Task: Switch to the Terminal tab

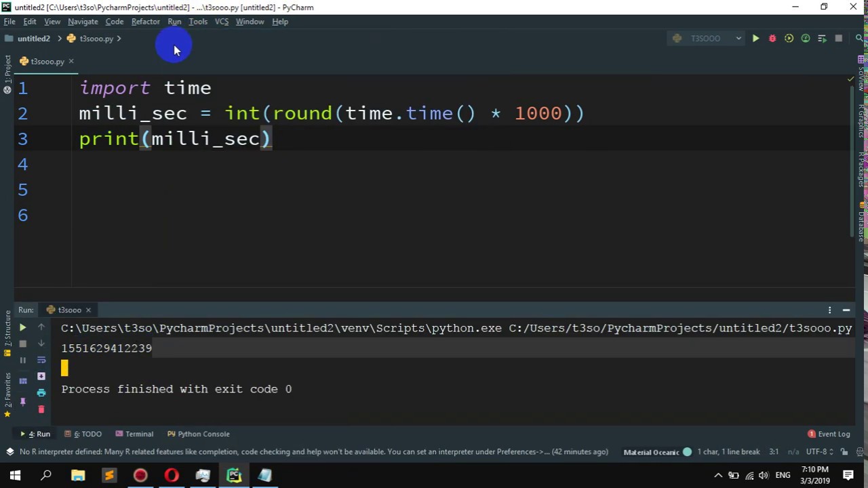Action: (x=134, y=434)
